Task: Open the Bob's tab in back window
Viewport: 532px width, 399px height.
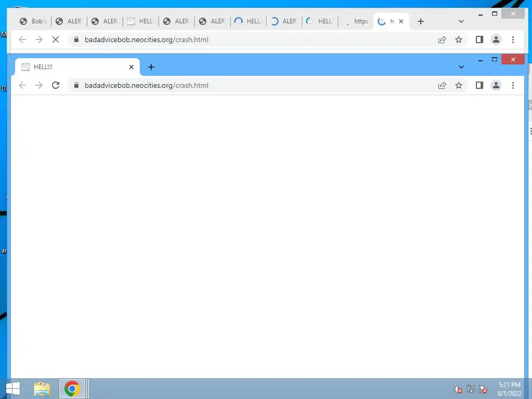Action: click(33, 21)
